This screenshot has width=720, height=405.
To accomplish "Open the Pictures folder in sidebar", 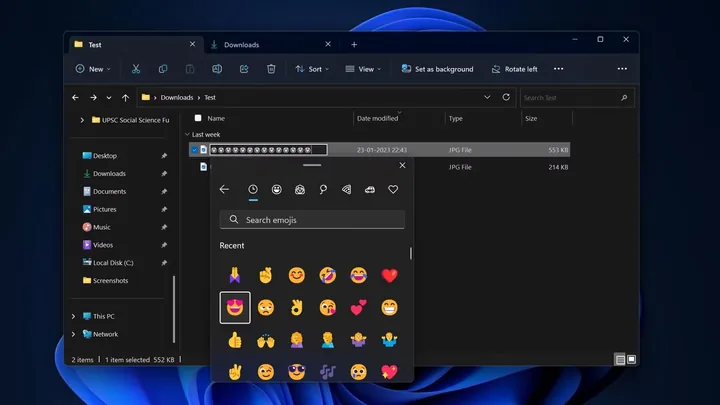I will (105, 209).
